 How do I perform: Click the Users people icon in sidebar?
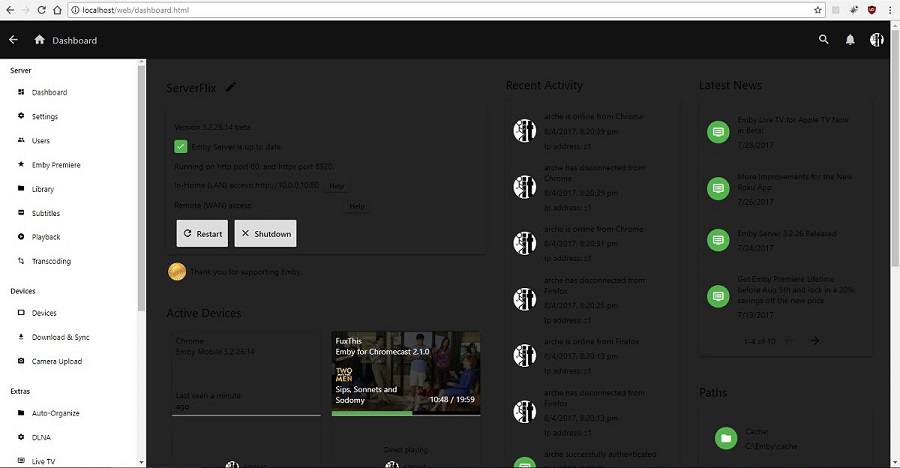(x=21, y=140)
